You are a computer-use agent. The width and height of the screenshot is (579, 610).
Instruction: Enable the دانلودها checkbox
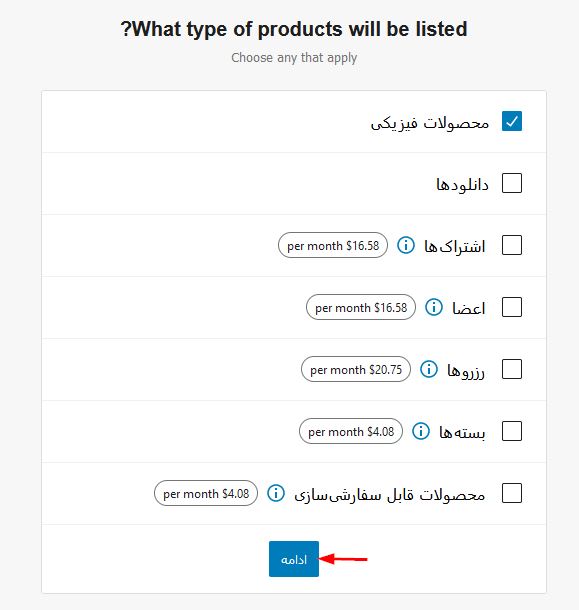click(512, 183)
